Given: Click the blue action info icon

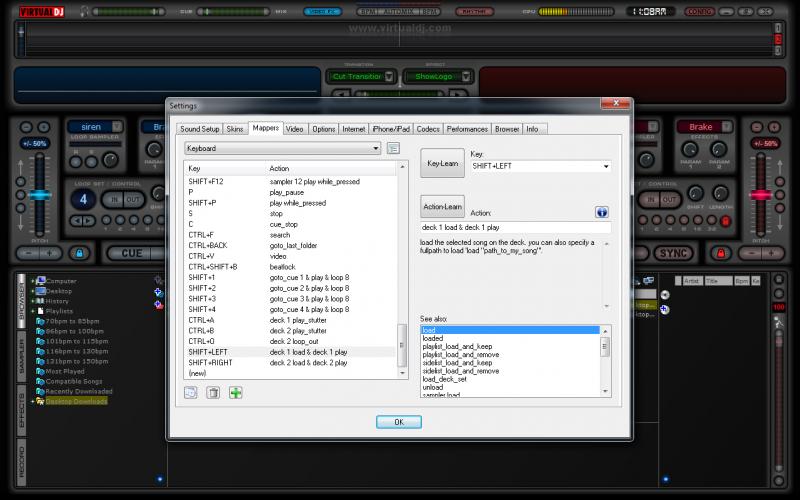Looking at the screenshot, I should point(602,212).
